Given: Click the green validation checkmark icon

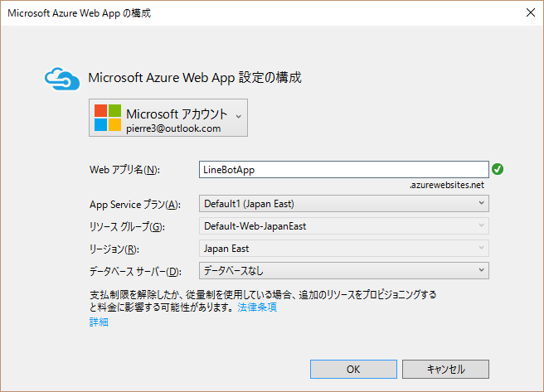Looking at the screenshot, I should 498,169.
